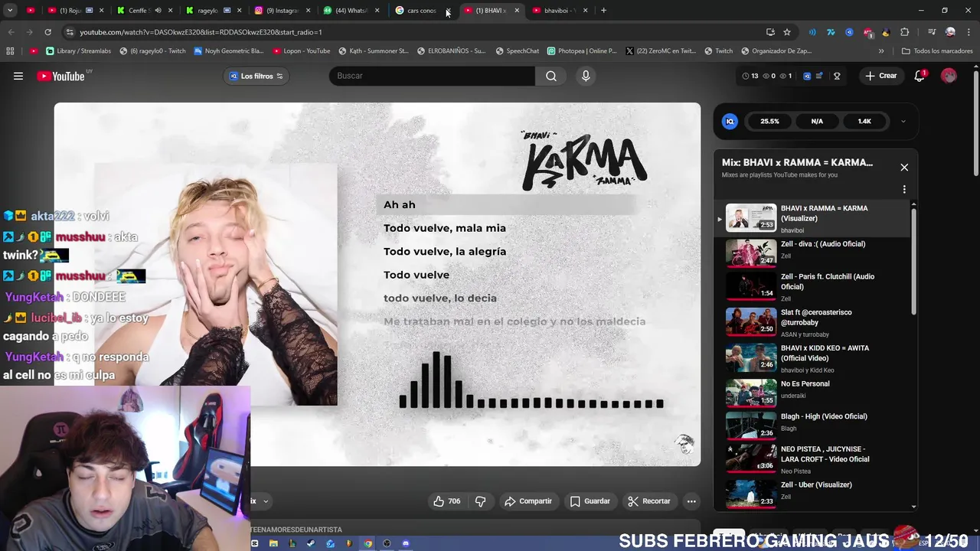Viewport: 980px width, 551px height.
Task: Play No Es Personal by underaiki
Action: [751, 392]
